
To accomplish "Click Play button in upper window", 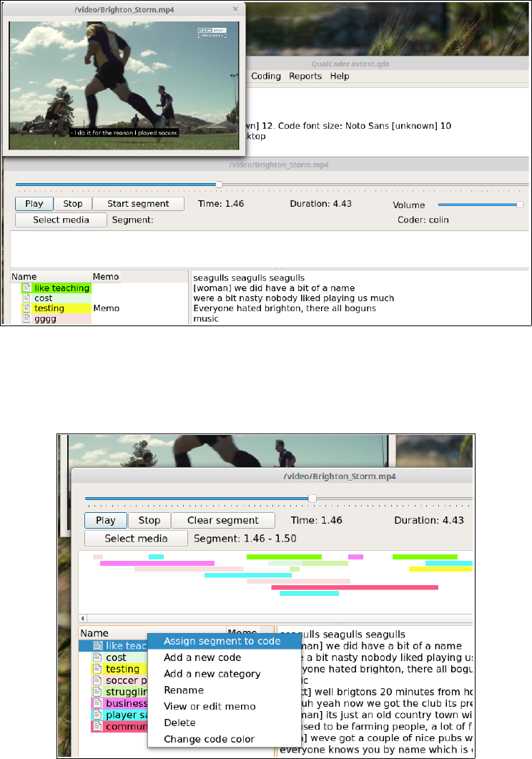I will coord(34,204).
